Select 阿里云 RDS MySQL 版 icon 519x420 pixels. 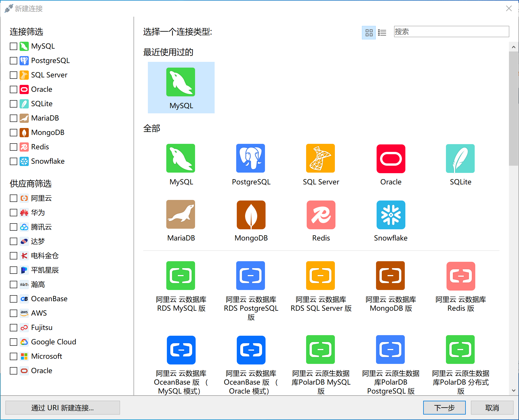[x=181, y=276]
